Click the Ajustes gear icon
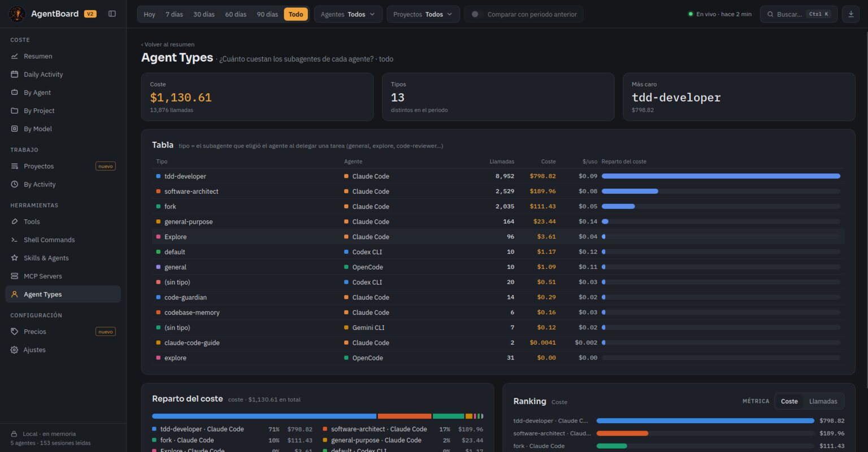This screenshot has width=868, height=452. (x=15, y=350)
